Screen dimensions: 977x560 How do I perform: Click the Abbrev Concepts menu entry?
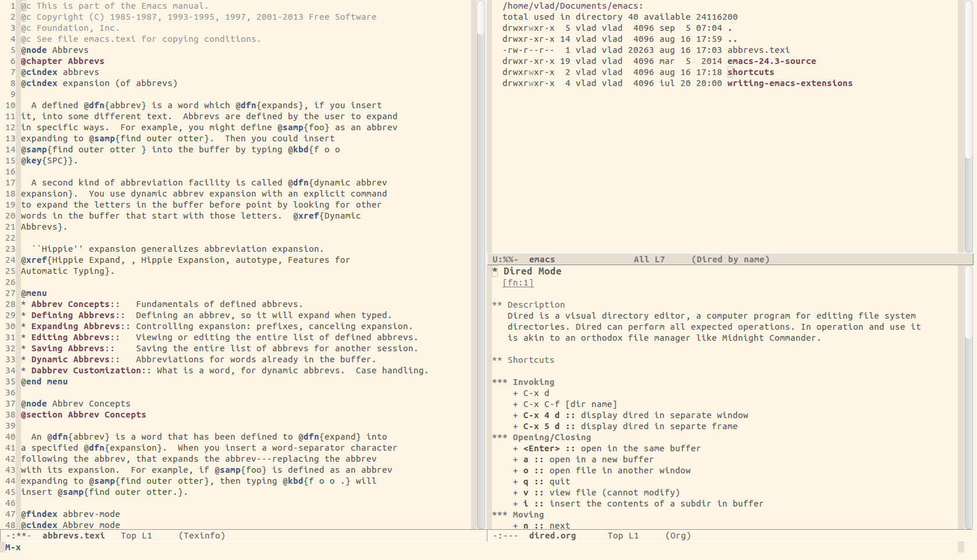click(75, 304)
